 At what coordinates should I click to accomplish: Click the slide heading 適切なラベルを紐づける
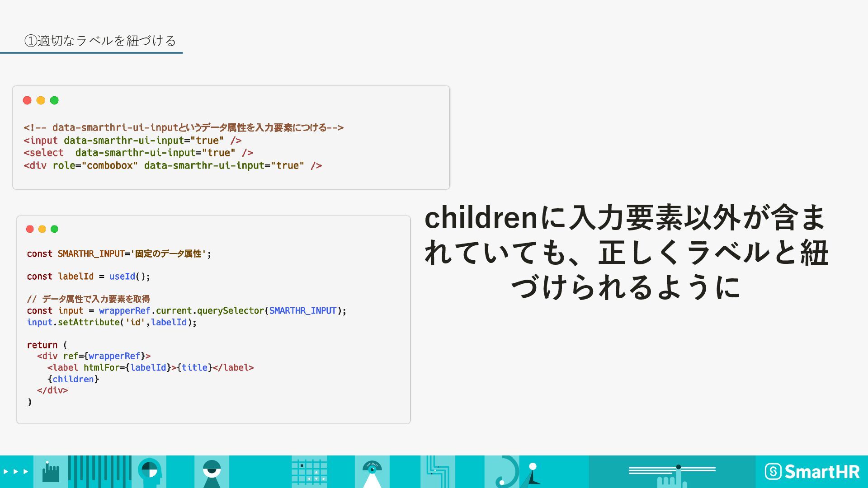100,41
